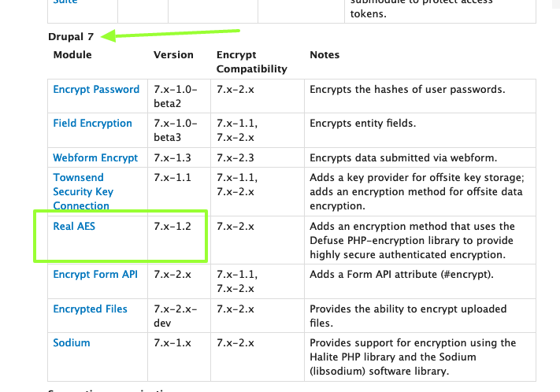
Task: Click the Drupal 7 table heading
Action: point(71,37)
